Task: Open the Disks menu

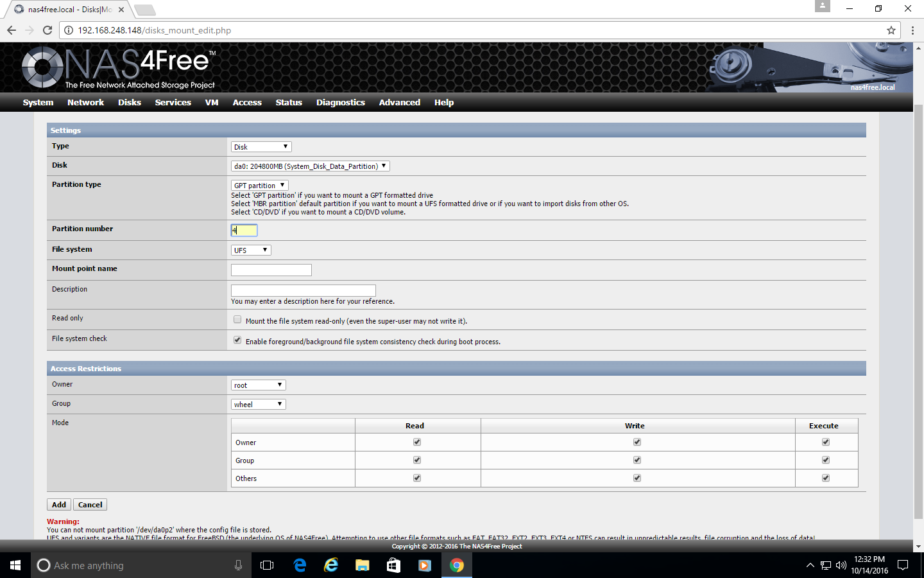Action: 129,103
